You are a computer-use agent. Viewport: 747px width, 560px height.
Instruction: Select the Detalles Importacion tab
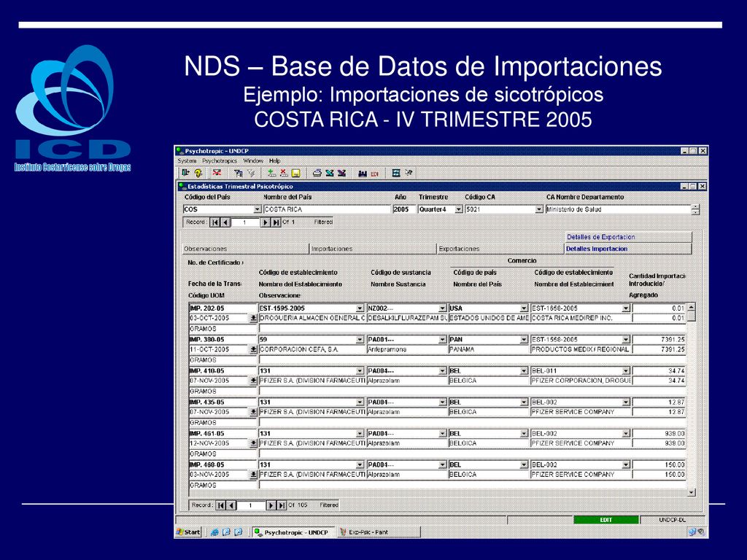[x=628, y=249]
